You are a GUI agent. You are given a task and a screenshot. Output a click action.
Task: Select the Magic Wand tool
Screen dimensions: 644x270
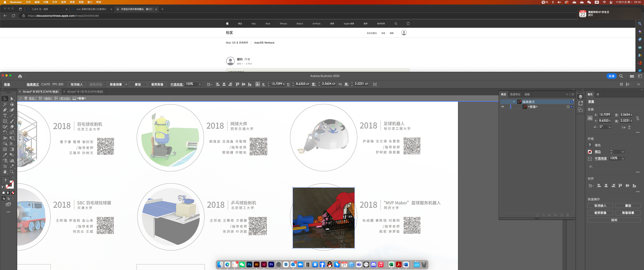[x=5, y=105]
